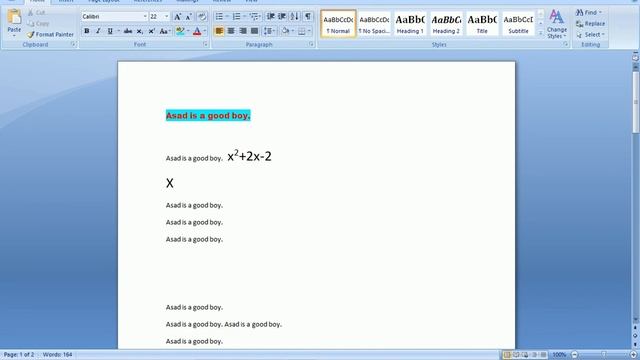The height and width of the screenshot is (360, 640).
Task: Toggle Underline formatting
Action: (110, 31)
